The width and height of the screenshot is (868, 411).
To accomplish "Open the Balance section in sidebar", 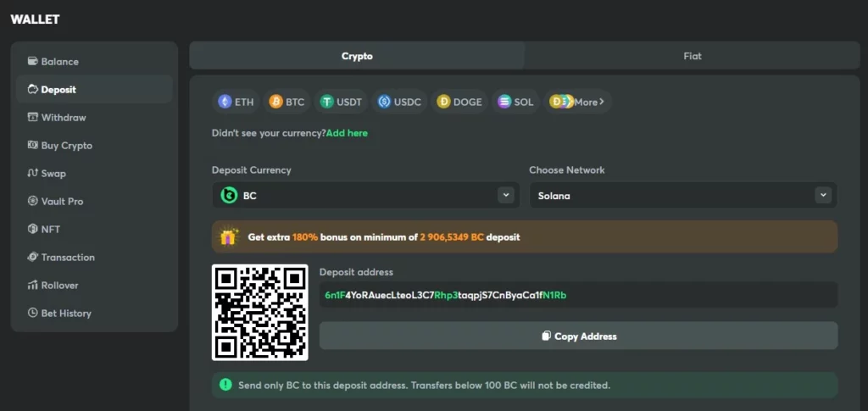I will click(x=94, y=61).
